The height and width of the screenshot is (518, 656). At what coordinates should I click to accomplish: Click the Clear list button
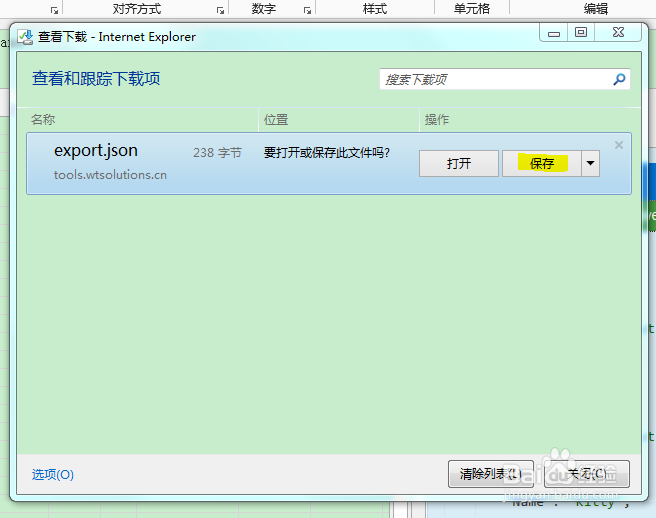(x=490, y=474)
